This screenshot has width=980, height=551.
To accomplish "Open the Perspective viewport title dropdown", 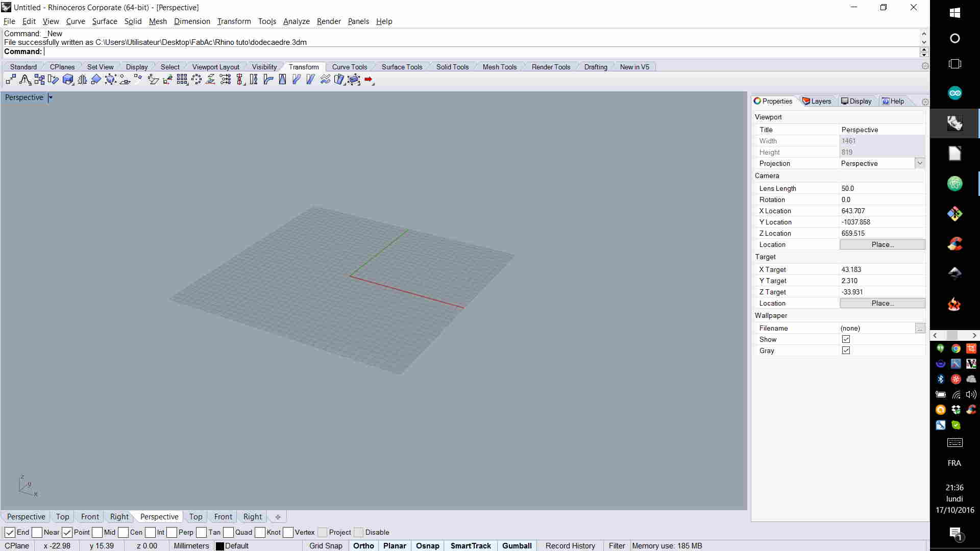I will tap(50, 97).
